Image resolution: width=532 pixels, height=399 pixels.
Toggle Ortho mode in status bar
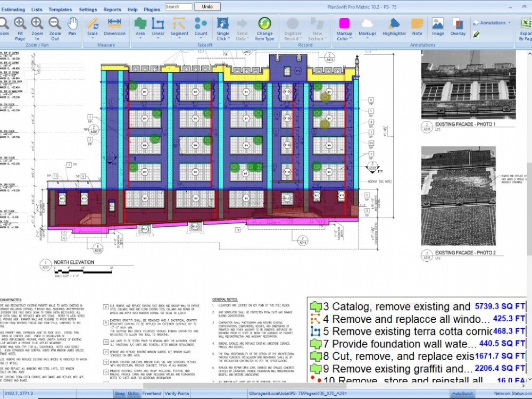click(x=133, y=394)
